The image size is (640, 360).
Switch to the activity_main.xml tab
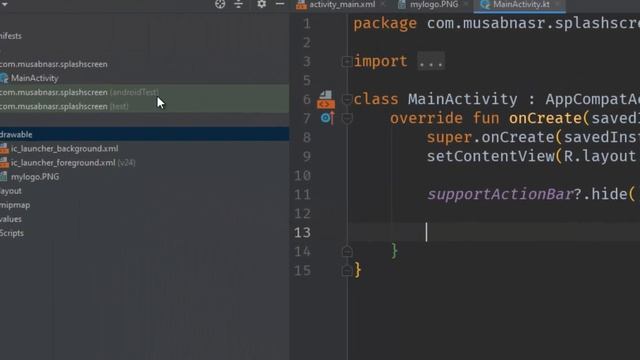(342, 4)
